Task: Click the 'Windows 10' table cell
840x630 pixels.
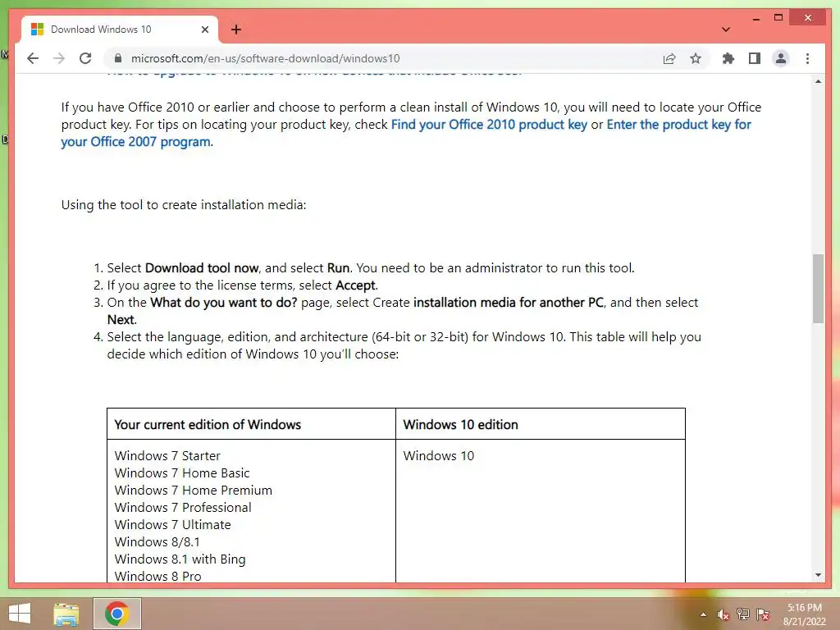Action: (439, 456)
